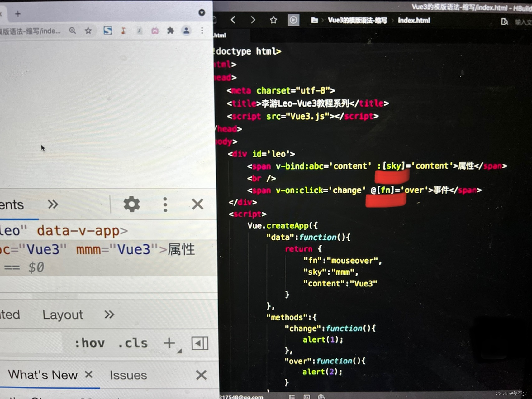Click the qq.com account in status bar
This screenshot has height=399, width=532.
(x=241, y=397)
